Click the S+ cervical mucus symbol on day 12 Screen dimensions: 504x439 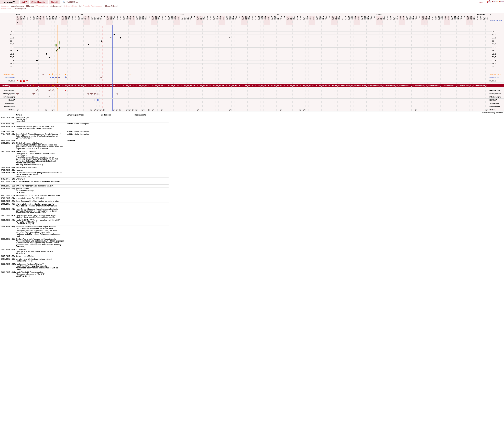click(53, 74)
